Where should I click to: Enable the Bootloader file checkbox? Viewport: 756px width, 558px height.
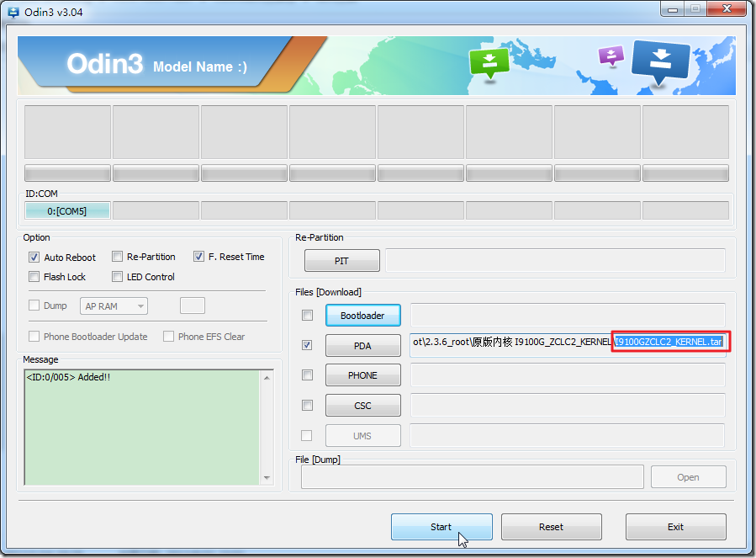point(307,316)
